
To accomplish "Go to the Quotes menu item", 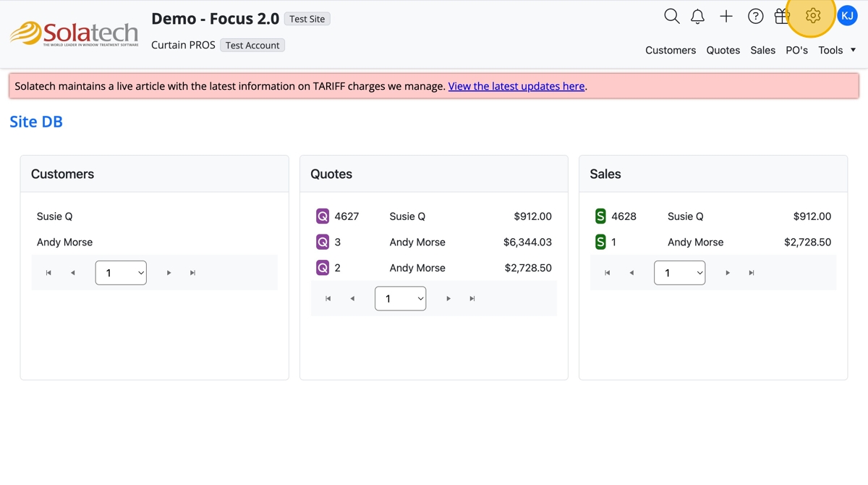I will [723, 50].
